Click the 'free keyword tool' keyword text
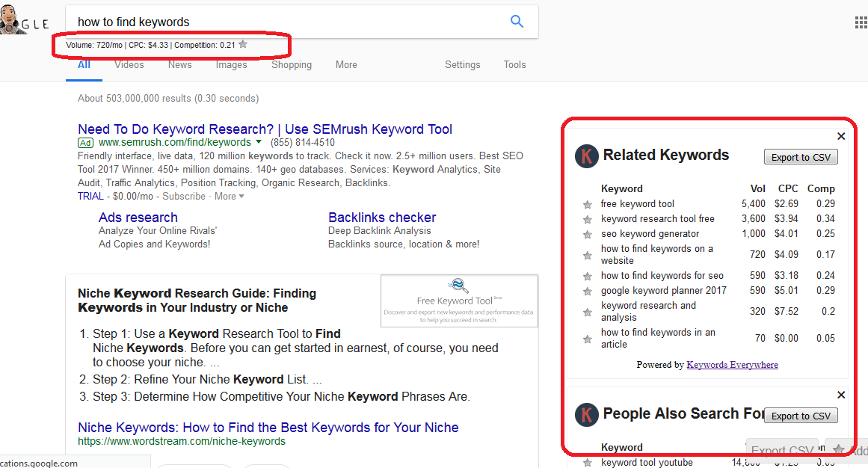 (x=638, y=204)
